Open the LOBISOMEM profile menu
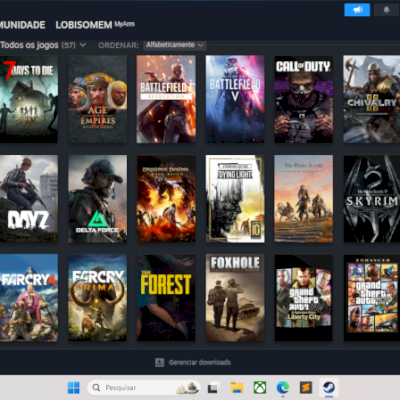 (84, 25)
